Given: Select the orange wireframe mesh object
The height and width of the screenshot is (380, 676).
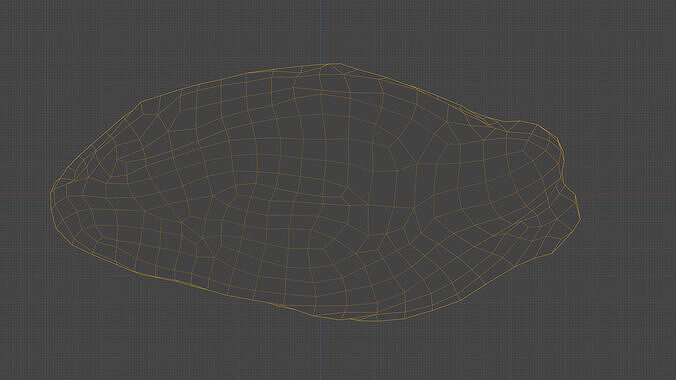Looking at the screenshot, I should click(x=315, y=192).
